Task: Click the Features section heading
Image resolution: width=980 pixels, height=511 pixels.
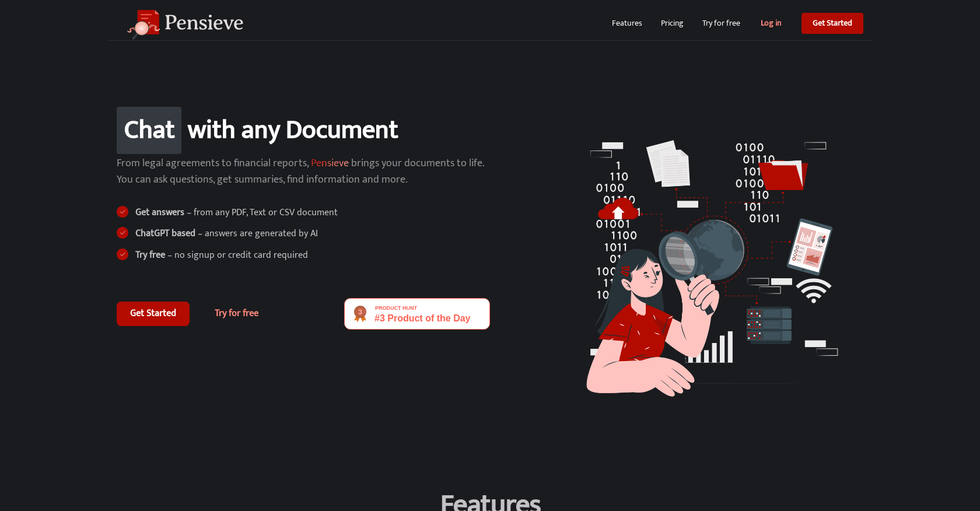Action: tap(491, 502)
